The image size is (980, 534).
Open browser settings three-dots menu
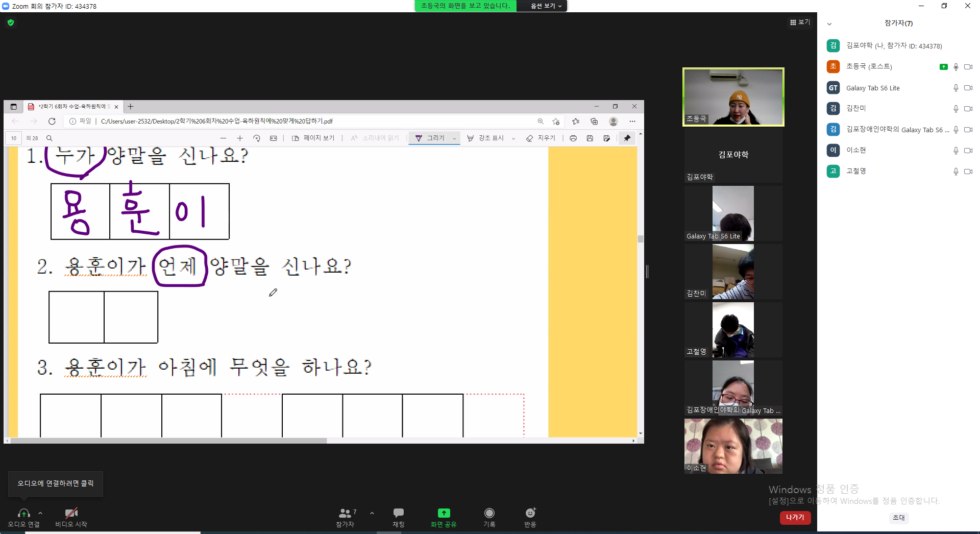coord(632,121)
